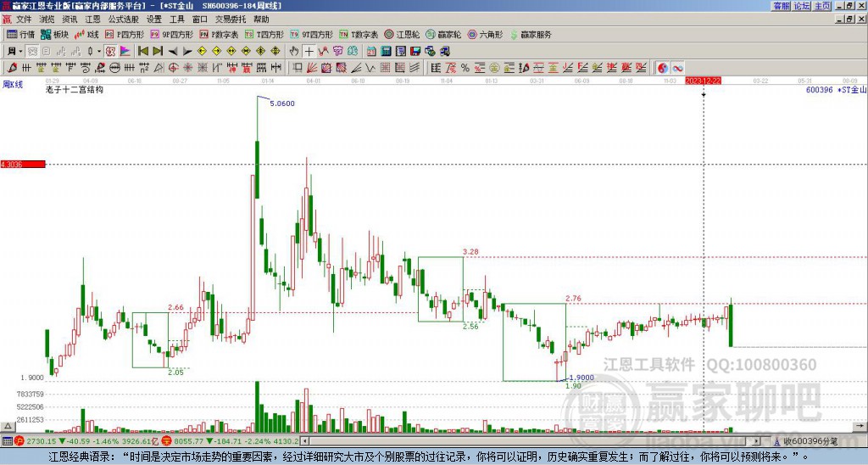Open the P数字表 tool
The width and height of the screenshot is (868, 465).
[219, 34]
